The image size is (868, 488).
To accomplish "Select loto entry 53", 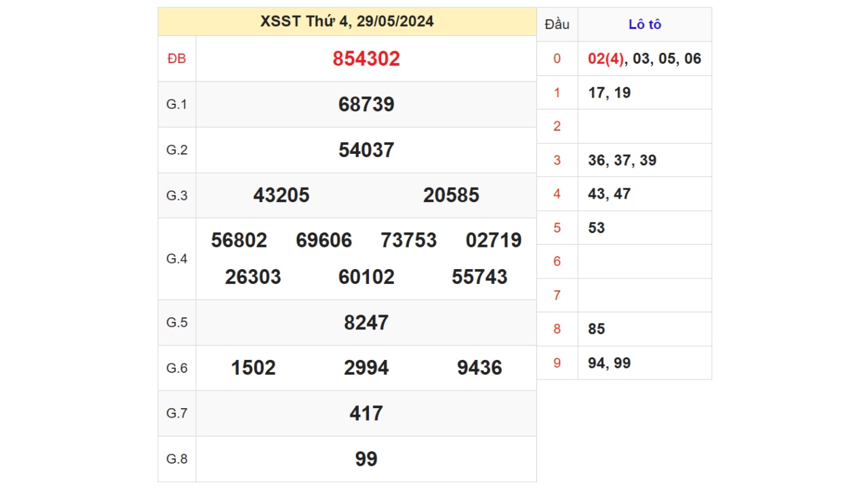I will [597, 228].
